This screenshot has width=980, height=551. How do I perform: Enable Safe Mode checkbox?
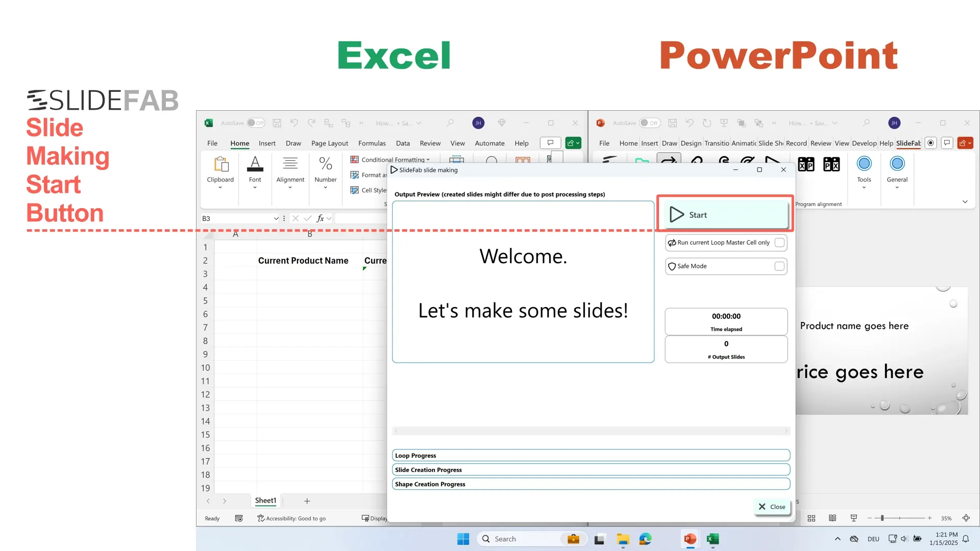coord(779,266)
